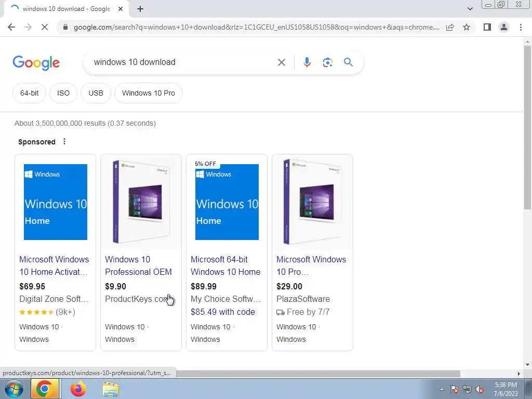Click the results count text
The image size is (532, 399).
85,123
